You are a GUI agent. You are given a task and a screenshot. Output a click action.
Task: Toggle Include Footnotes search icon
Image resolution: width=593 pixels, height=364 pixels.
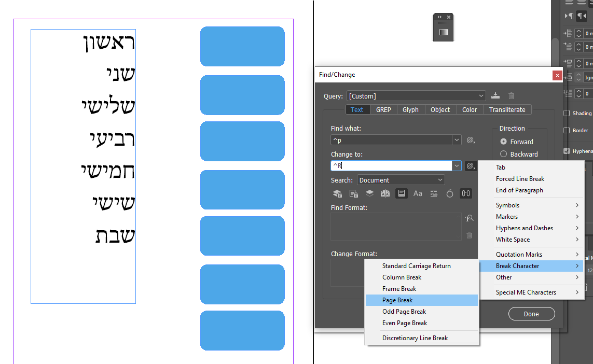point(401,193)
